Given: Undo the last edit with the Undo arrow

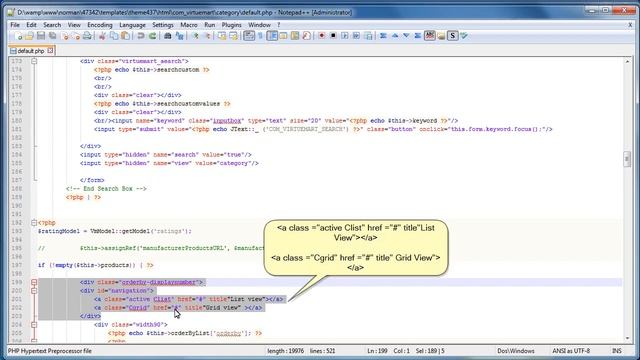Looking at the screenshot, I should (140, 36).
